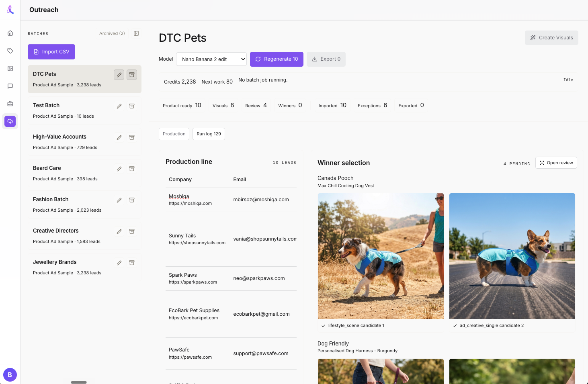Select the Outreach upload icon in sidebar
The width and height of the screenshot is (588, 384).
[x=10, y=121]
